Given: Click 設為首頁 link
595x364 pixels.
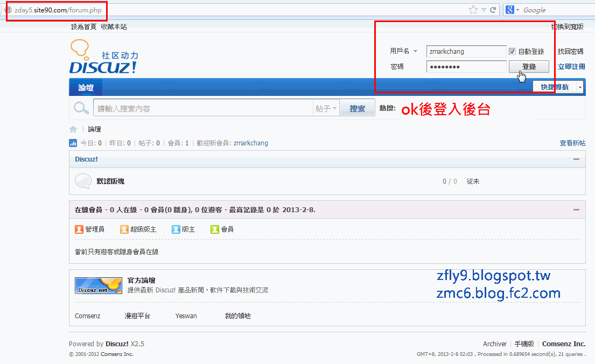Looking at the screenshot, I should pos(84,26).
